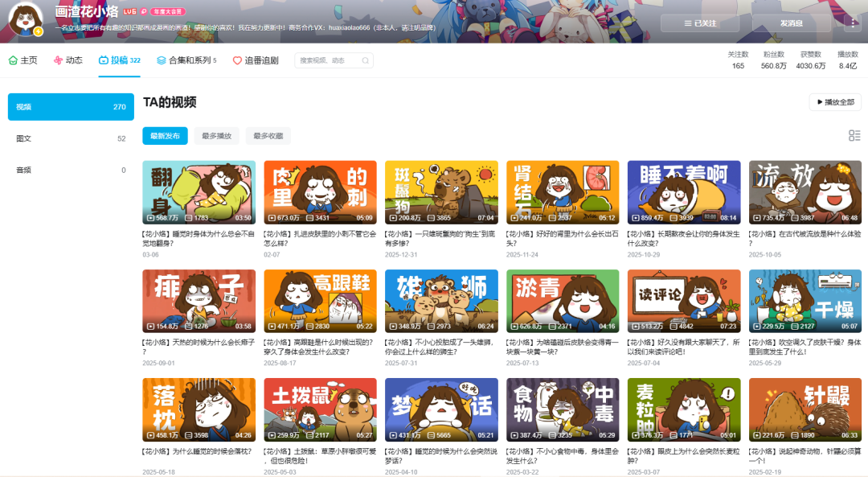The height and width of the screenshot is (477, 868).
Task: Open the 动态 activity feed tab
Action: click(68, 60)
